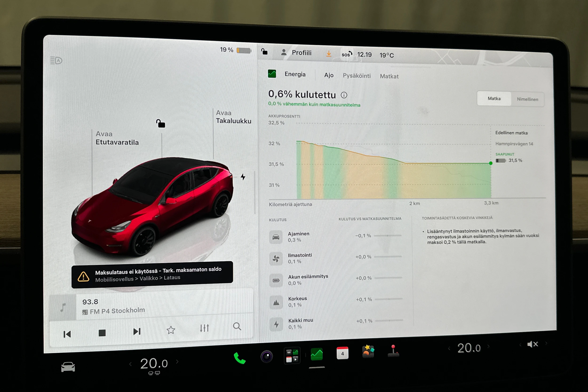
Task: Open passenger climate via the right 20.0 setting
Action: (x=469, y=348)
